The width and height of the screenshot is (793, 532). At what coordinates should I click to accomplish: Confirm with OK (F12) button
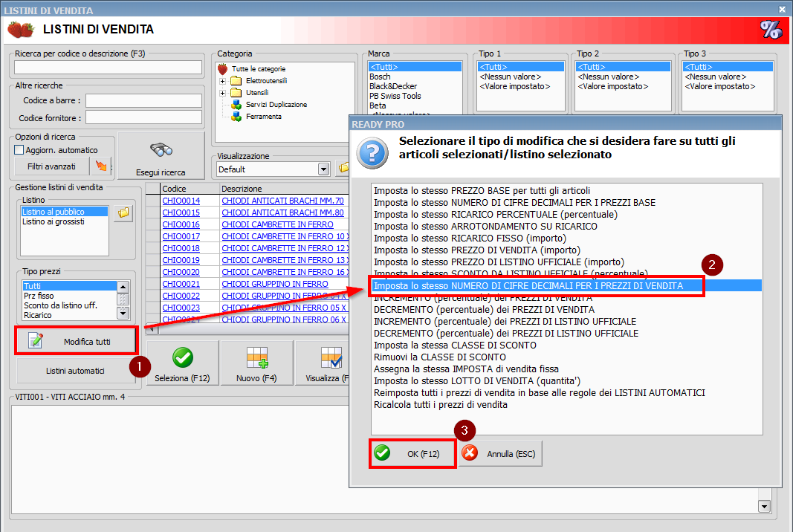click(x=412, y=454)
